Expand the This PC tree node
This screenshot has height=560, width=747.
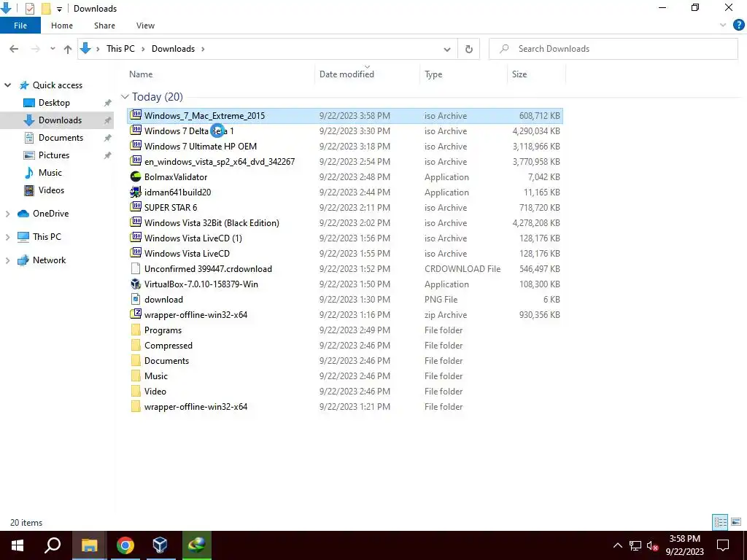[x=7, y=237]
